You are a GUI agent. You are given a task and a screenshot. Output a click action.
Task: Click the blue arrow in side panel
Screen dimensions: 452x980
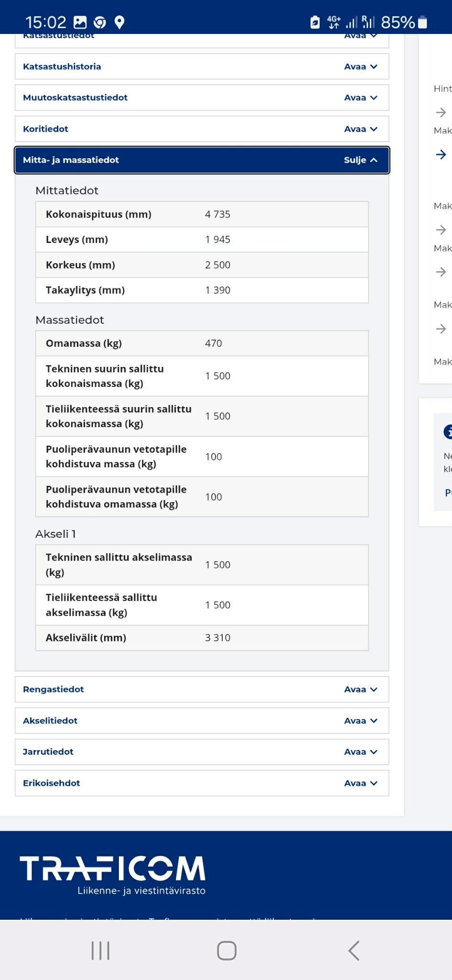[x=441, y=154]
